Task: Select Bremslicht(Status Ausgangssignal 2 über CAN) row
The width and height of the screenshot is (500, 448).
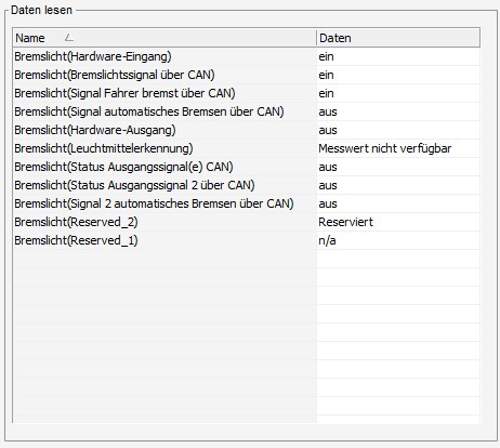Action: point(246,185)
